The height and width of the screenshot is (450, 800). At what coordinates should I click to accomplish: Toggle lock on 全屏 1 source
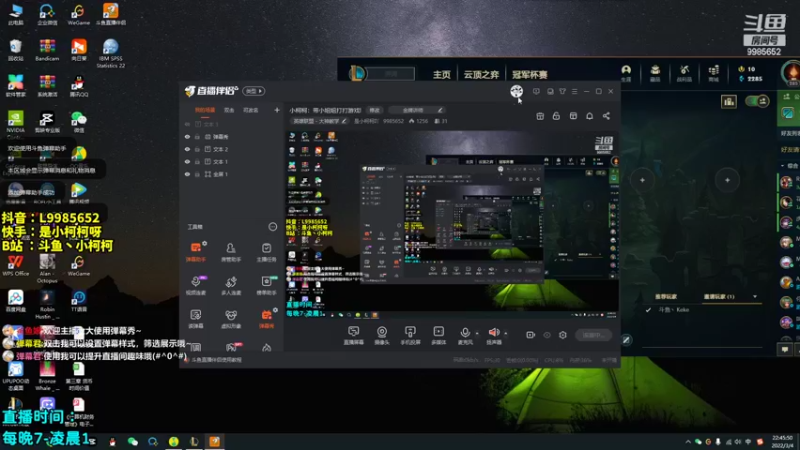(197, 174)
